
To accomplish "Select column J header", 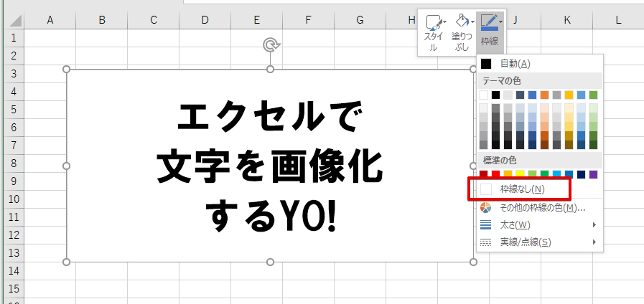I will (515, 20).
